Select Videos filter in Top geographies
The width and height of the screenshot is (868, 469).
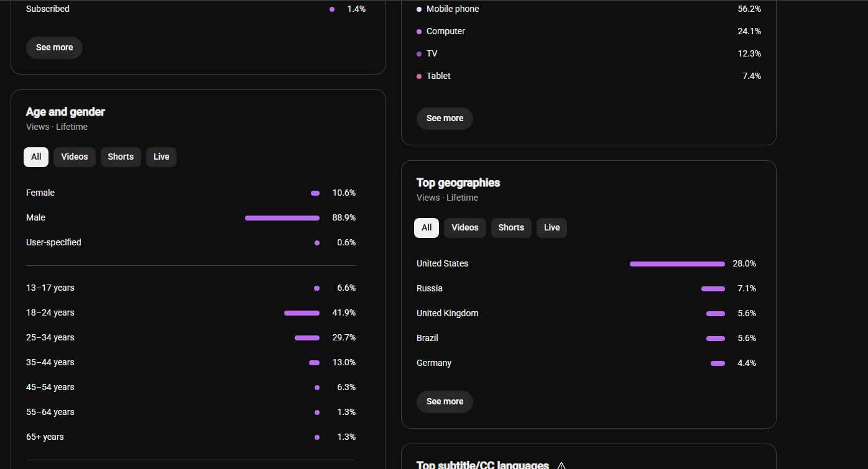pyautogui.click(x=465, y=228)
